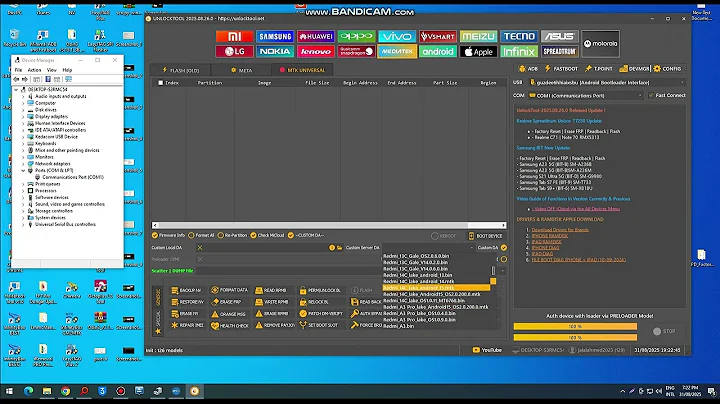Open Device Manager View menu
This screenshot has width=720, height=404.
[52, 70]
